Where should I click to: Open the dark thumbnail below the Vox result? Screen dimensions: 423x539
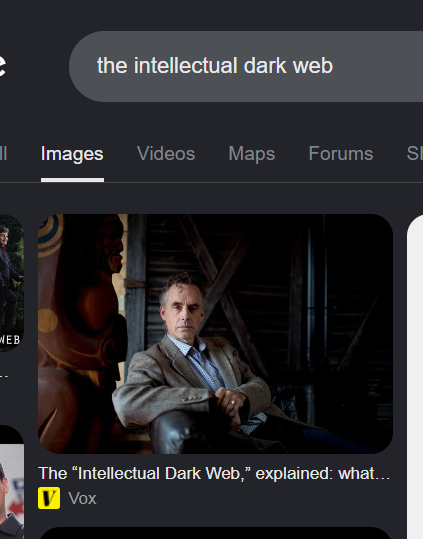[x=215, y=533]
